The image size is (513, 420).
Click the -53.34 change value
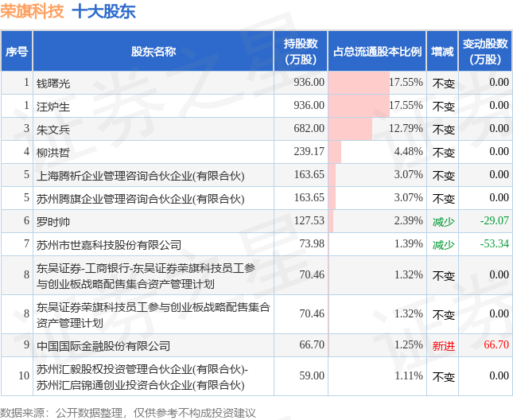[x=495, y=243]
